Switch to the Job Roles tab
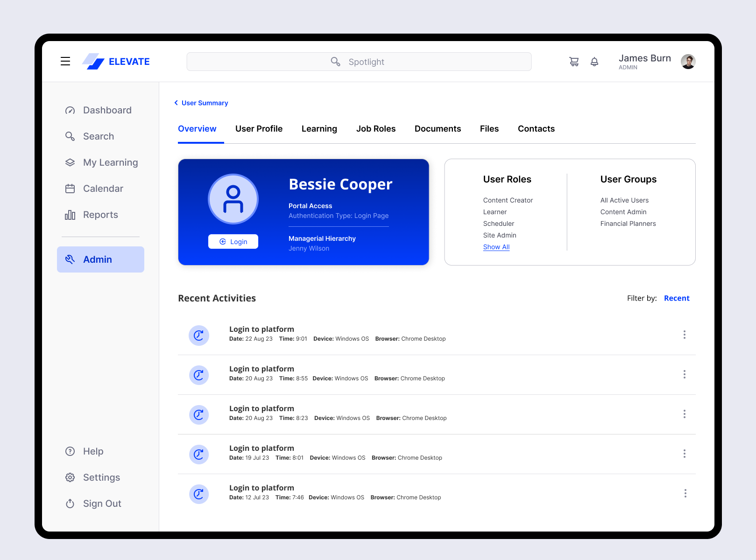The image size is (756, 560). (376, 128)
